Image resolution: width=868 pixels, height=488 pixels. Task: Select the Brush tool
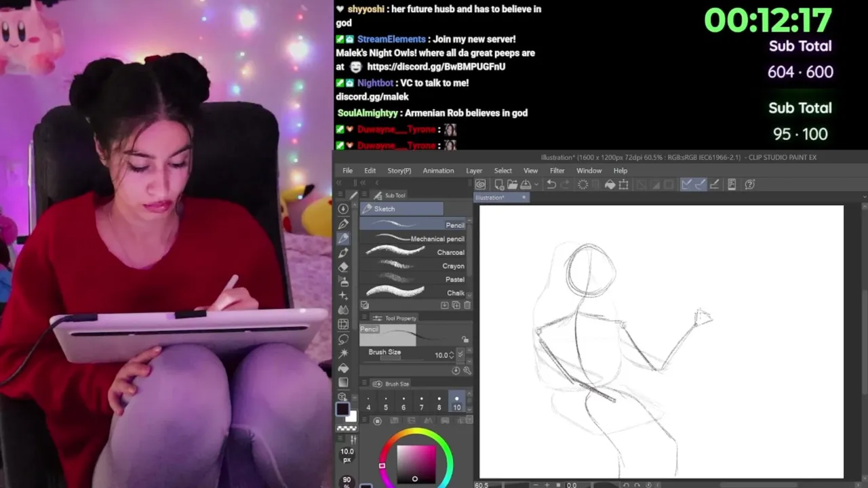click(343, 252)
